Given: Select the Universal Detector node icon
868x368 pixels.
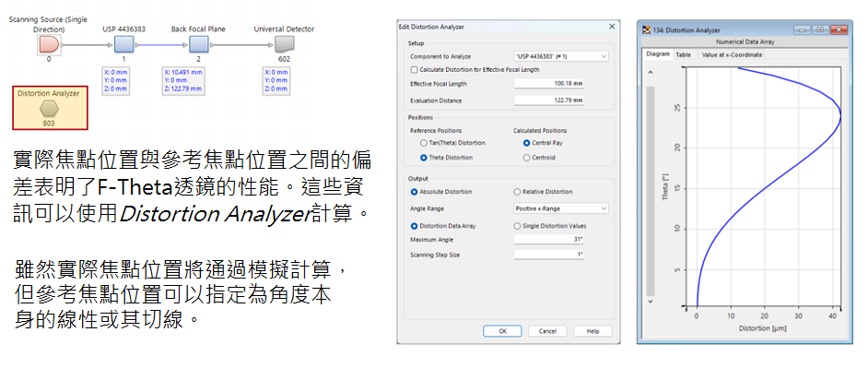Looking at the screenshot, I should tap(284, 44).
